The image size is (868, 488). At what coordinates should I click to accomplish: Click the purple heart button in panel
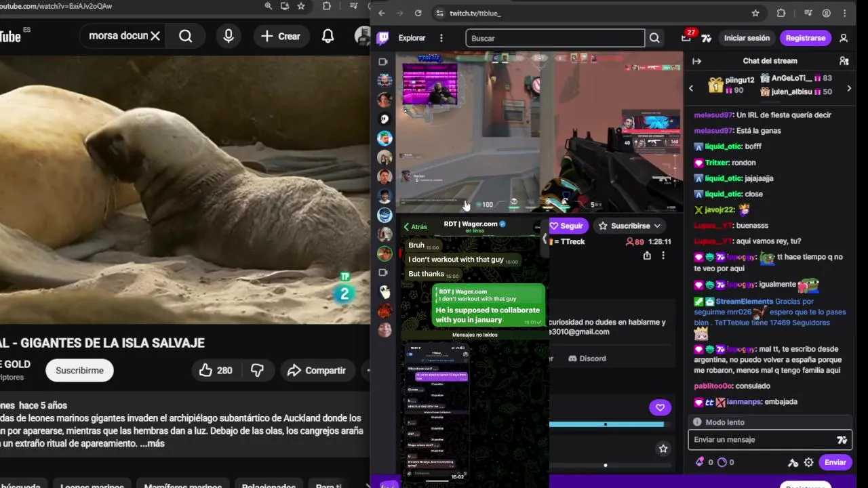660,407
